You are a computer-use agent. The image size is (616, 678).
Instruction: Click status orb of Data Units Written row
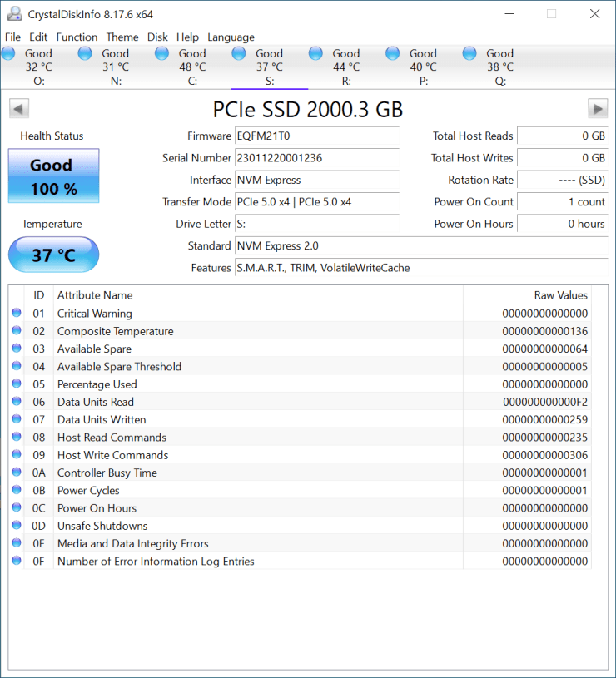[x=17, y=419]
